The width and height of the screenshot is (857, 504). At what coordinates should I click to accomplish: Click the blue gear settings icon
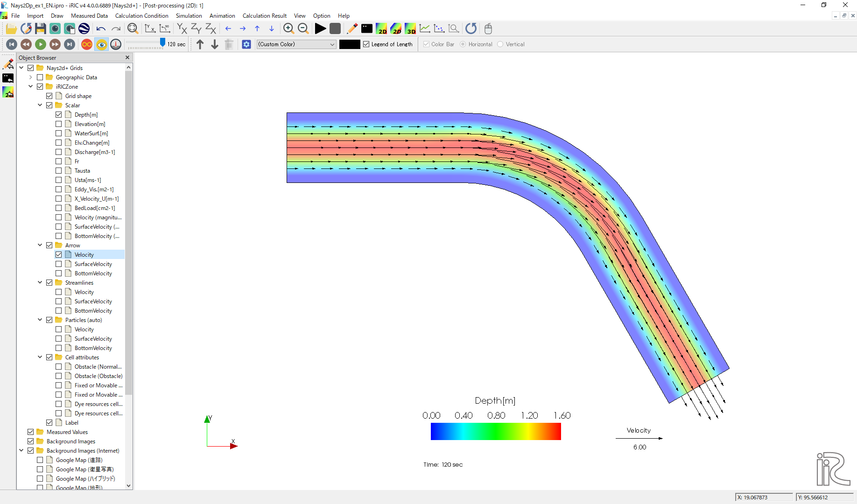coord(246,44)
